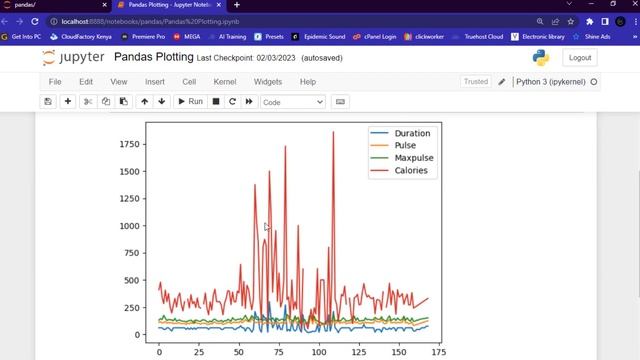Save notebook with the floppy disk icon

(48, 102)
